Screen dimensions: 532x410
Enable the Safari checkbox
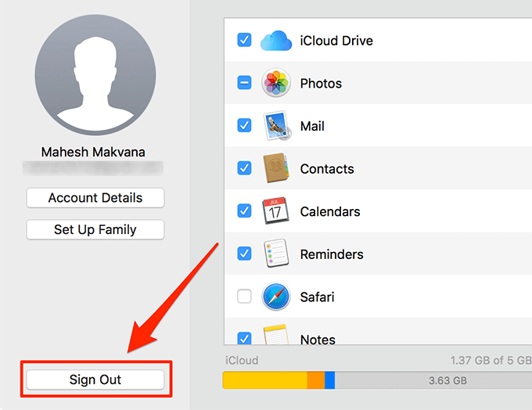click(244, 297)
